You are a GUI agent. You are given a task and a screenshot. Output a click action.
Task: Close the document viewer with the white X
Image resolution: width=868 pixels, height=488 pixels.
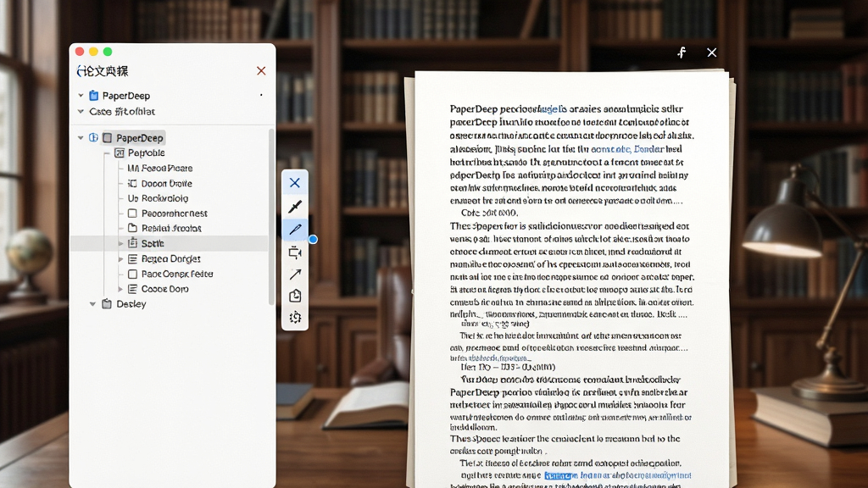tap(712, 52)
